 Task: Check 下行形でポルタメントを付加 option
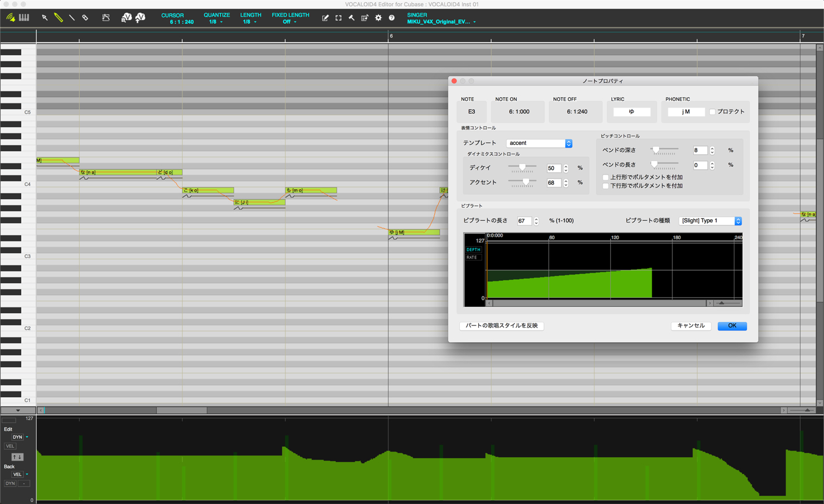tap(606, 186)
